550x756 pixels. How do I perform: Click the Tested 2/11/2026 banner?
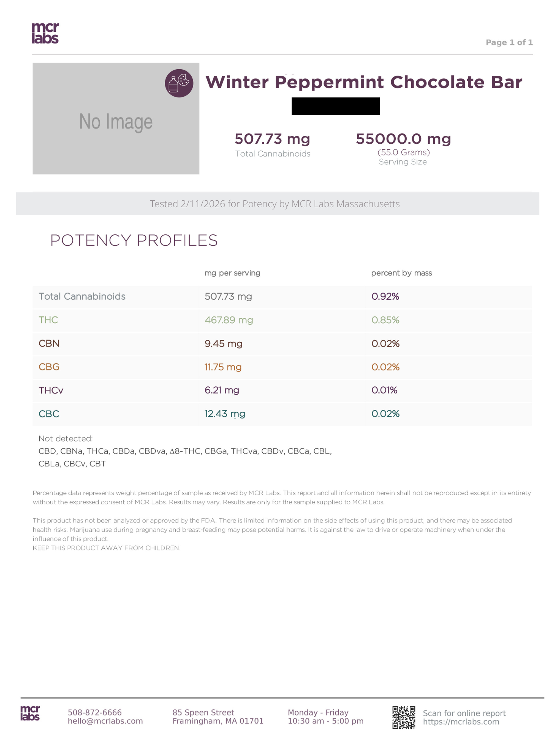coord(275,204)
